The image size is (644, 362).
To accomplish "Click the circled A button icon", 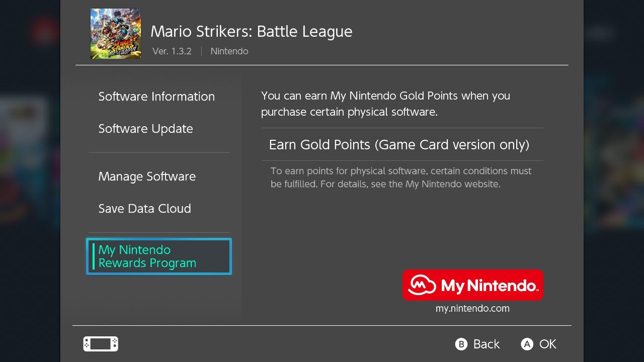I will (527, 344).
